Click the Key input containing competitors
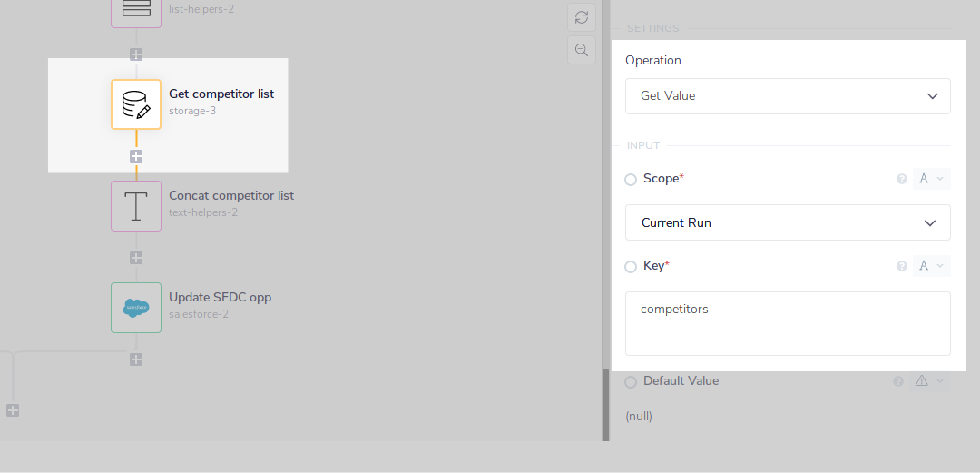 788,323
